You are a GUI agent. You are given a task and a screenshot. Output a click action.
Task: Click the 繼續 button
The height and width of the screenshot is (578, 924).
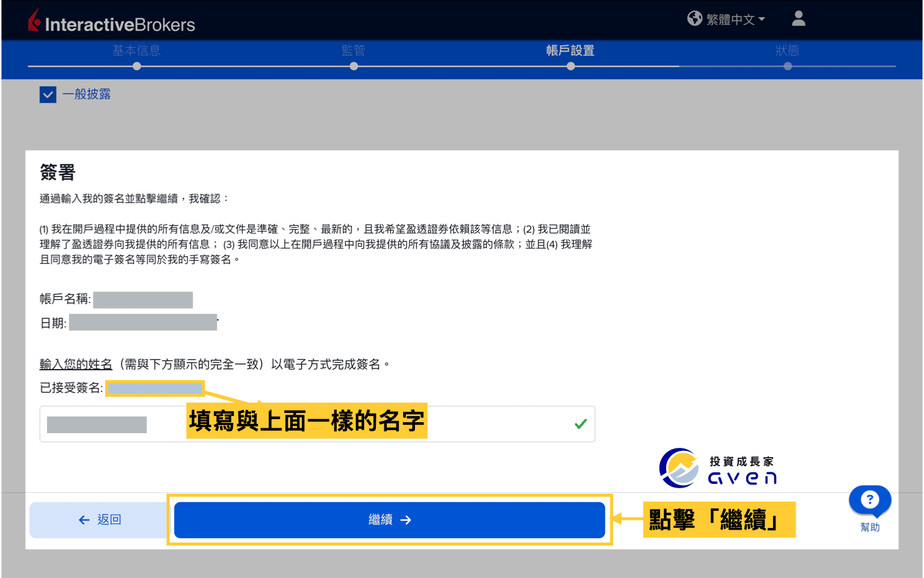point(389,519)
